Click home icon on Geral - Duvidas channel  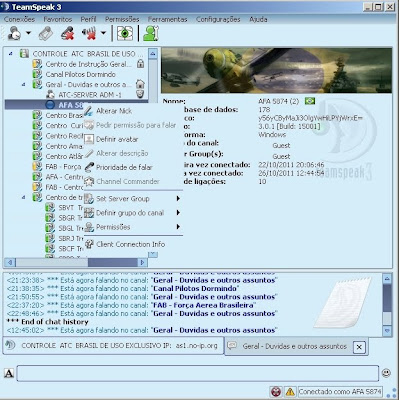(x=140, y=84)
